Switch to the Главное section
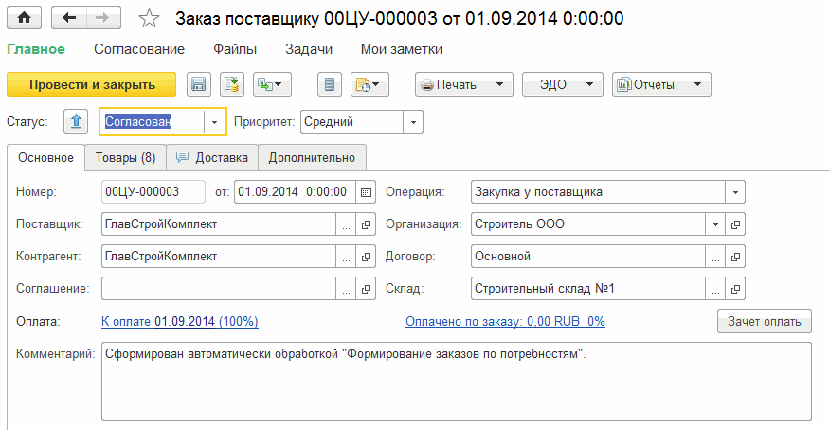This screenshot has width=830, height=430. point(36,49)
